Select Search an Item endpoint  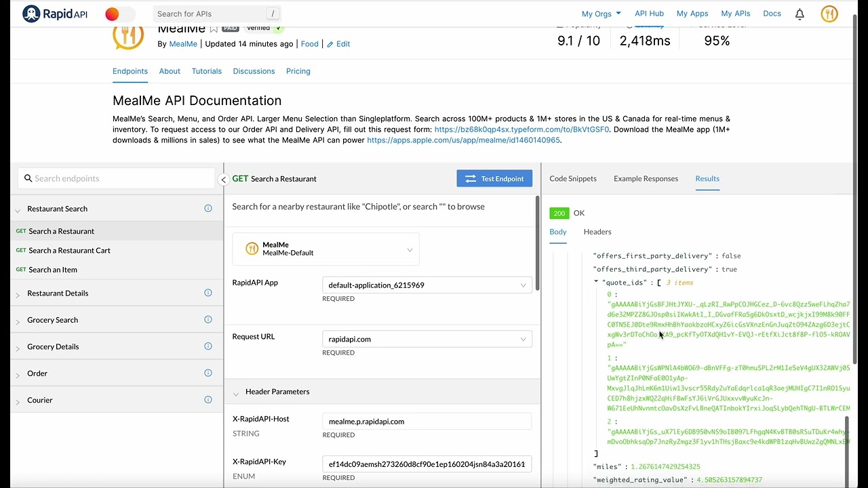click(x=117, y=270)
